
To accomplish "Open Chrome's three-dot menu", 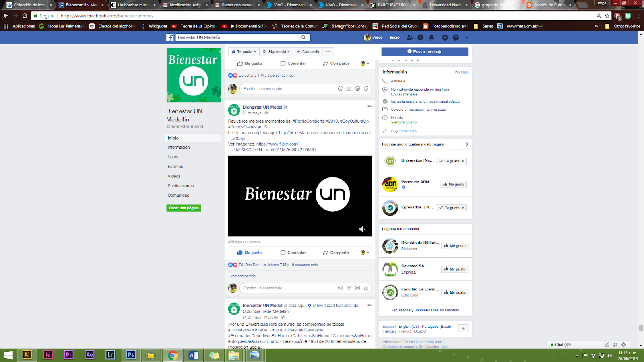I will click(x=638, y=16).
